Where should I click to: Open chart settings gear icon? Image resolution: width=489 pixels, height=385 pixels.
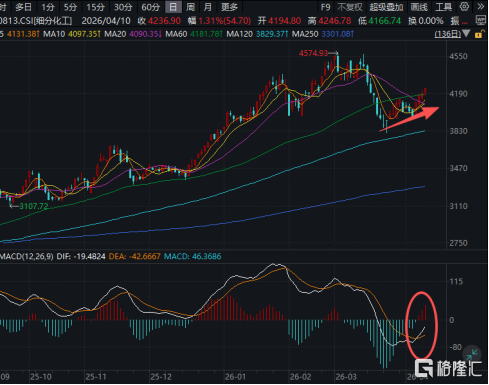tap(464, 7)
